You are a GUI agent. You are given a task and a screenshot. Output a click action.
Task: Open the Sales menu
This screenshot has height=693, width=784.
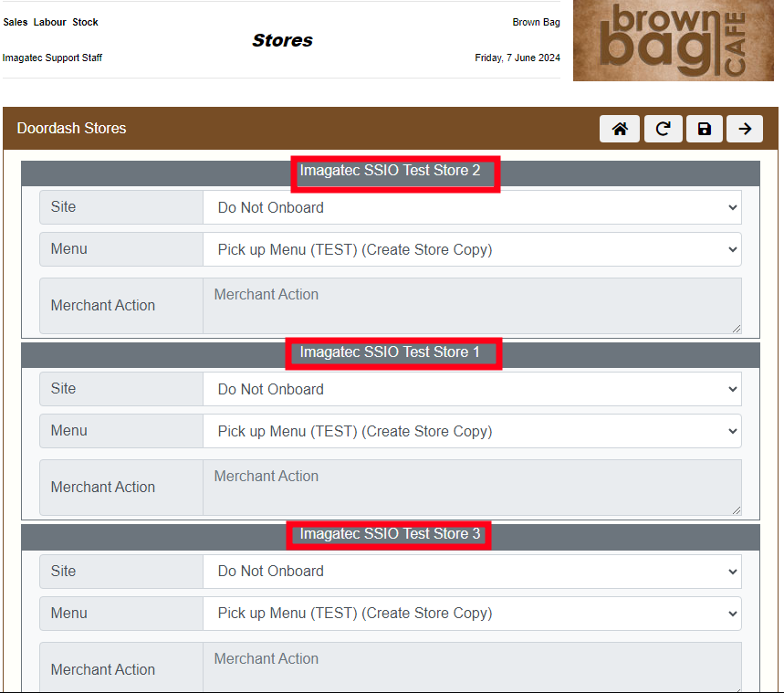16,22
